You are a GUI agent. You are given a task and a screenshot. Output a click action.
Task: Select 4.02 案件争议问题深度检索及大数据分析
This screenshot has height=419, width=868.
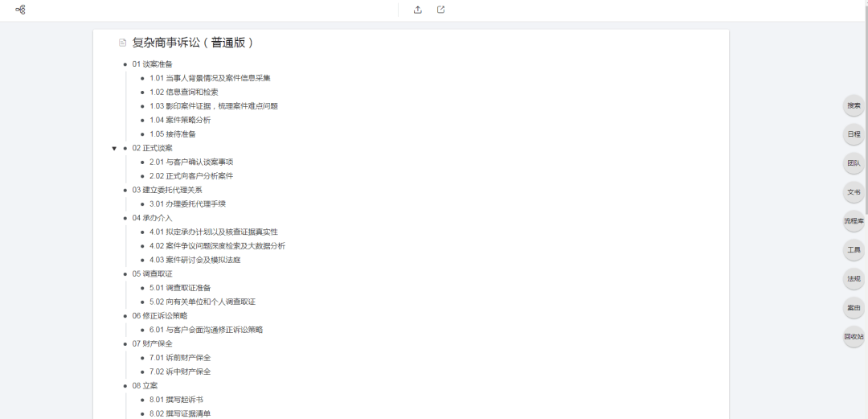coord(218,245)
